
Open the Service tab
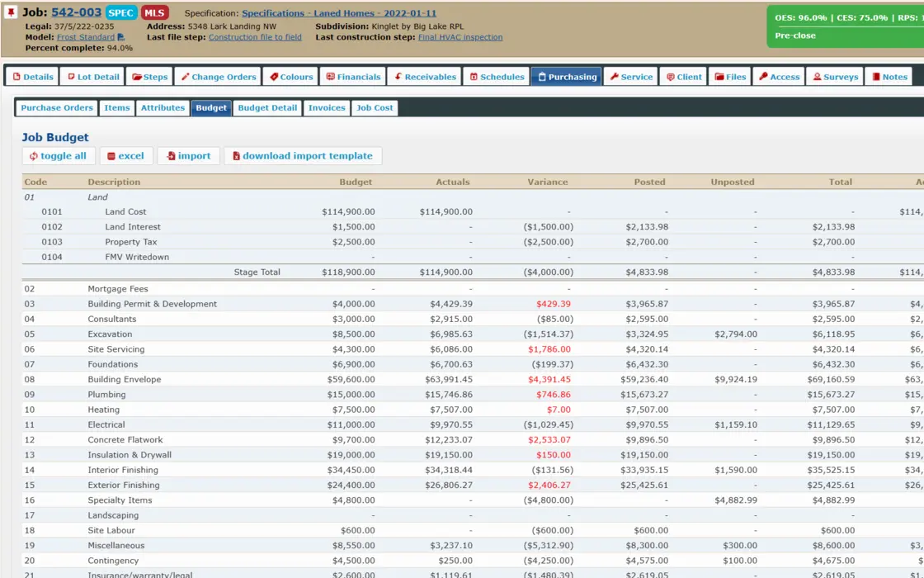coord(630,77)
